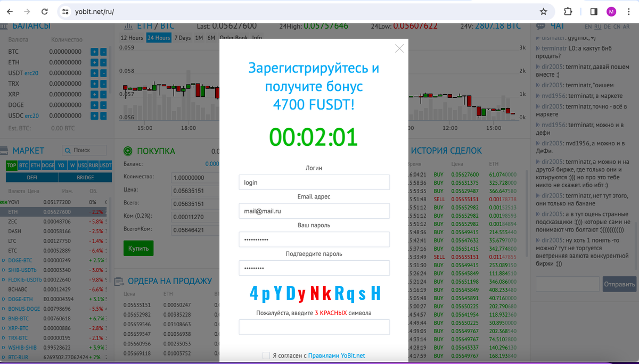Click the plus button for TRX balance
639x364 pixels.
click(x=94, y=84)
